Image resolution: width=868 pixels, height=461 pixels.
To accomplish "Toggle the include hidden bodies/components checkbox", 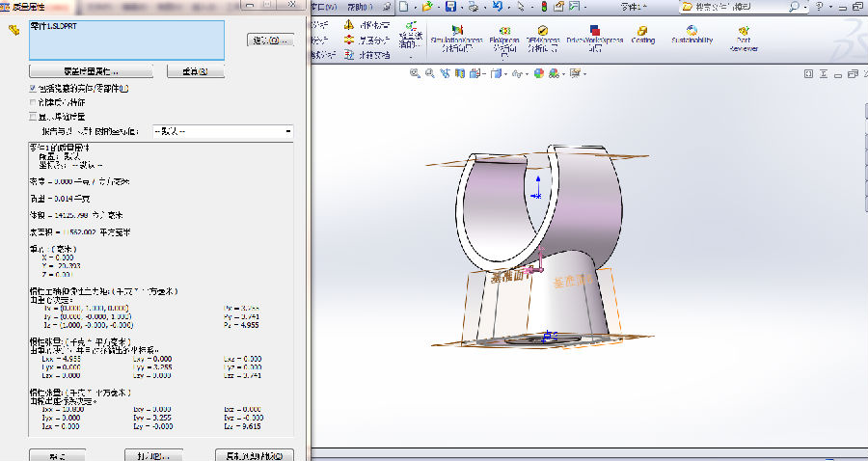I will (32, 88).
